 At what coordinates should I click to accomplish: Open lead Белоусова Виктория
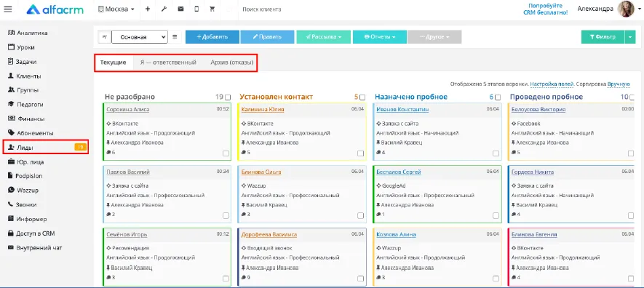538,110
